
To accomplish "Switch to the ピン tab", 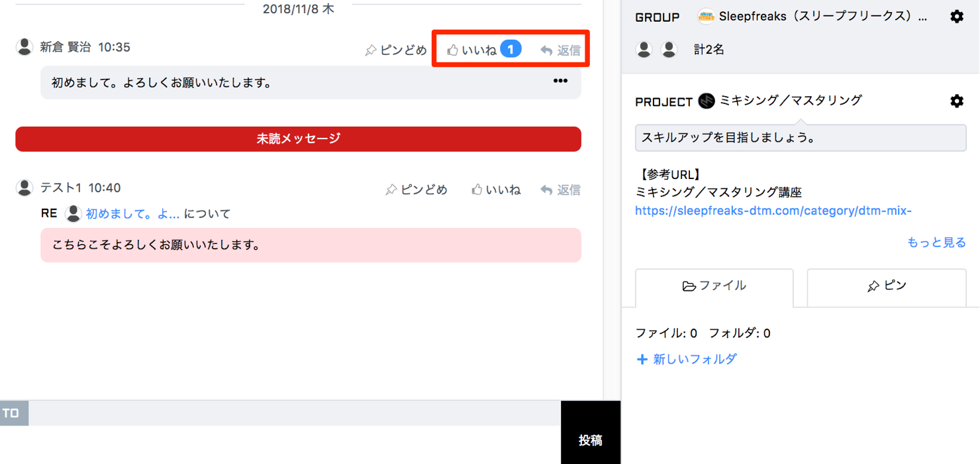I will (x=887, y=286).
